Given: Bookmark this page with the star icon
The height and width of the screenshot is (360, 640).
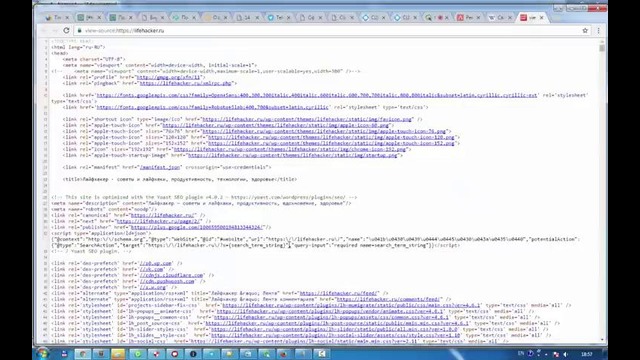Looking at the screenshot, I should pyautogui.click(x=585, y=31).
